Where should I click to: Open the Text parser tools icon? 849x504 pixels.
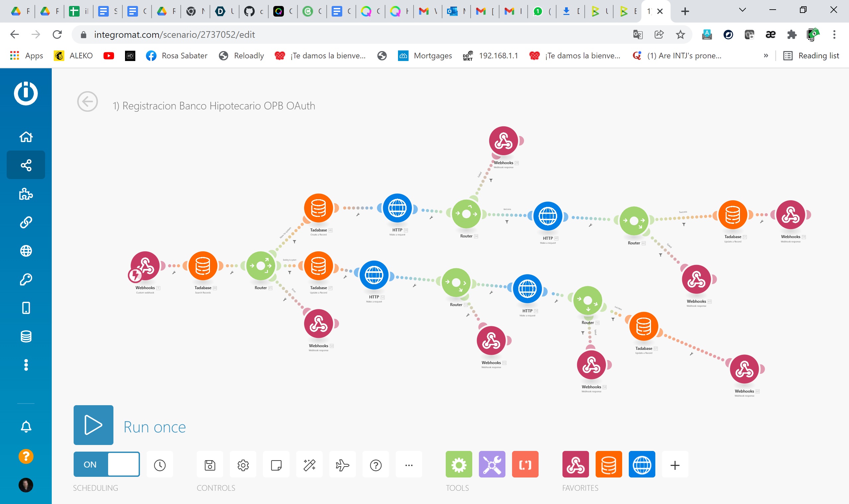525,464
